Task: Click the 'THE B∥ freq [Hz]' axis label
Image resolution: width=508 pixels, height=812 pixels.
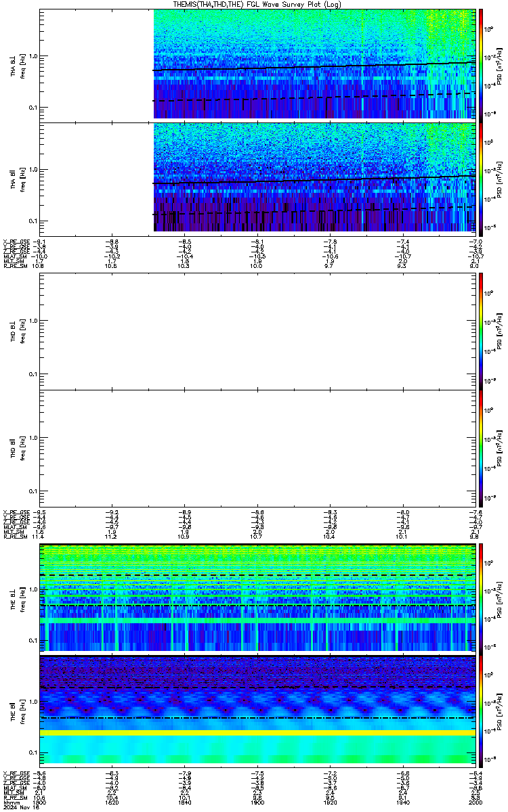Action: [18, 710]
